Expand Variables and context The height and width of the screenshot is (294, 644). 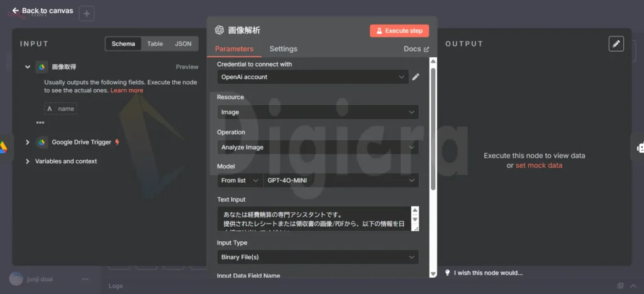(28, 161)
